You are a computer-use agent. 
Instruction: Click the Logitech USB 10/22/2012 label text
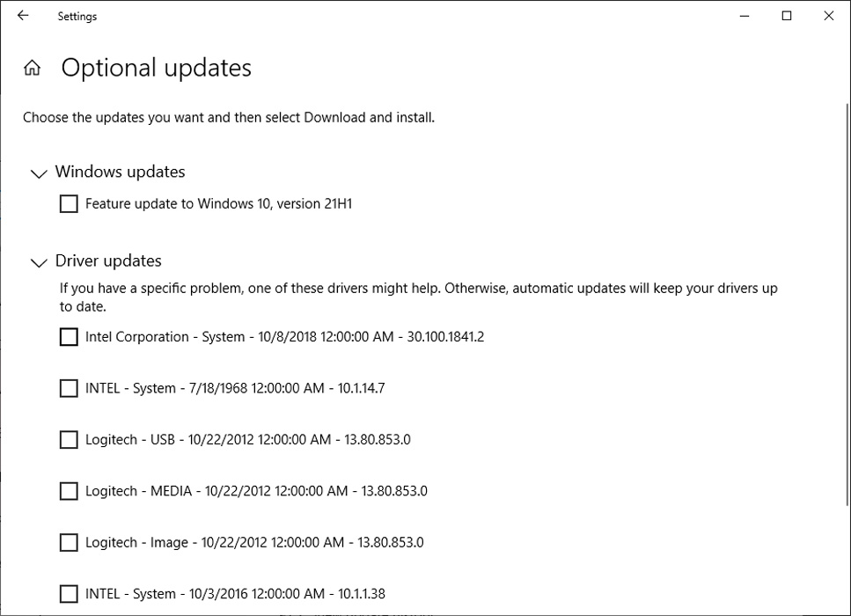[248, 440]
